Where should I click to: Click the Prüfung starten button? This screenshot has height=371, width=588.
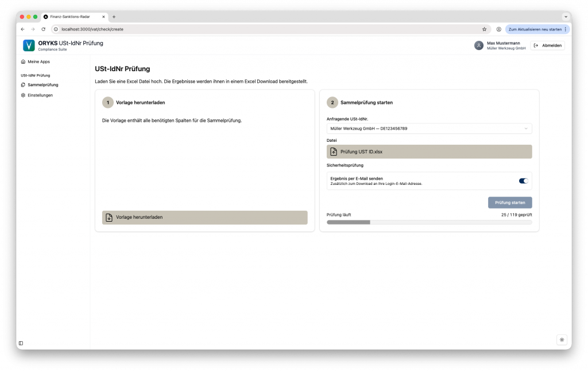coord(509,202)
